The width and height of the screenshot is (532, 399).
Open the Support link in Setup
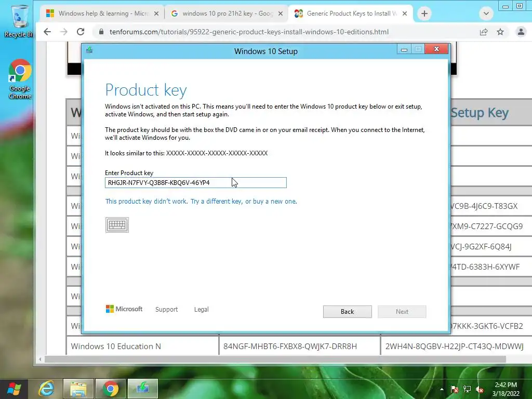click(x=167, y=310)
